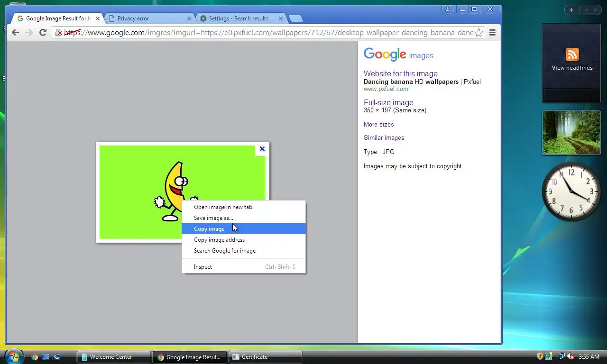Launch Chrome from the quick launch bar
This screenshot has height=364, width=607.
[34, 357]
